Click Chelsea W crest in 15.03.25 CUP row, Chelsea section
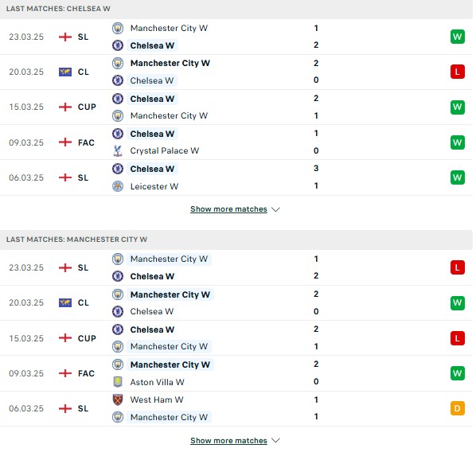The image size is (476, 456). (118, 99)
